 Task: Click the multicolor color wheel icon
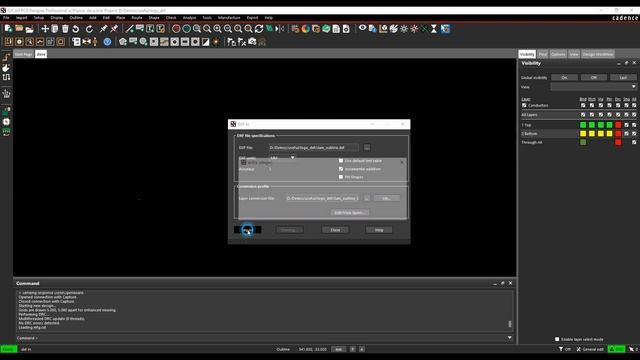[305, 29]
